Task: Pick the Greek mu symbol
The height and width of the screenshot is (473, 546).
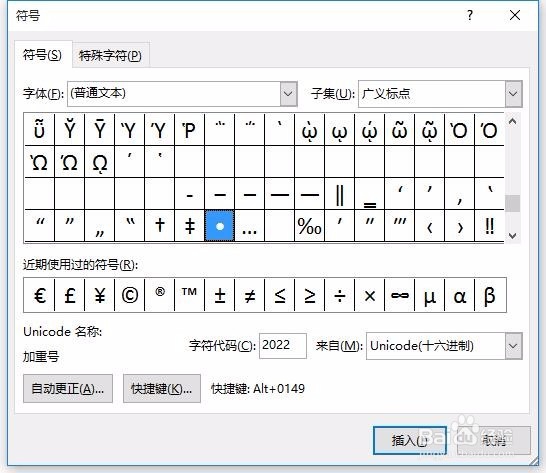Action: (429, 295)
